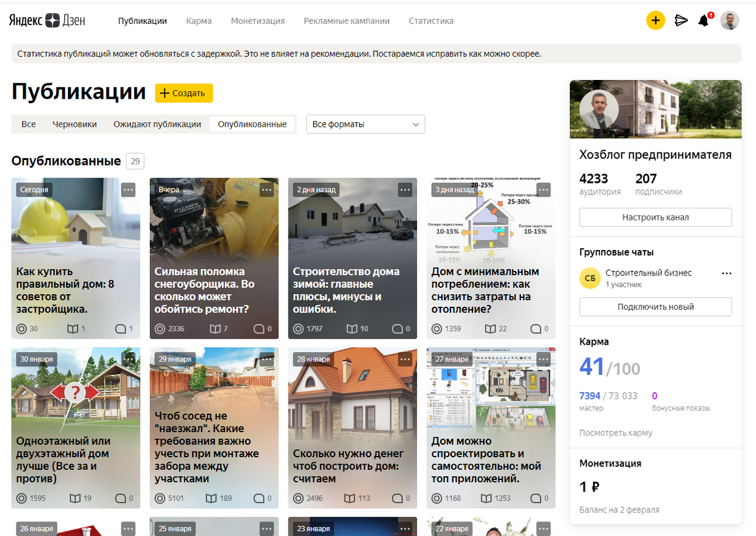The height and width of the screenshot is (536, 756).
Task: Open the 'Дом с минимальным потреблением' article
Action: click(x=491, y=258)
